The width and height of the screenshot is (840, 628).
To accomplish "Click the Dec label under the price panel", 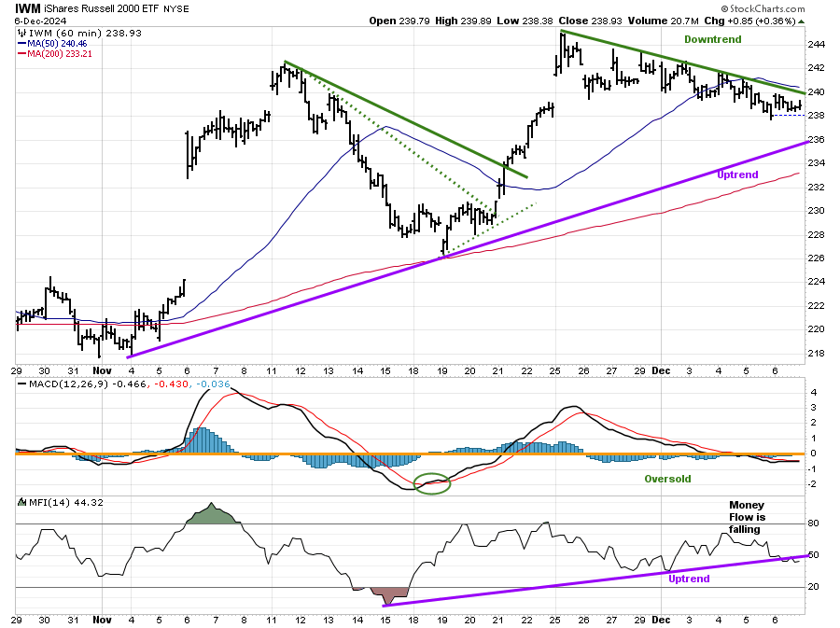I will [x=661, y=370].
